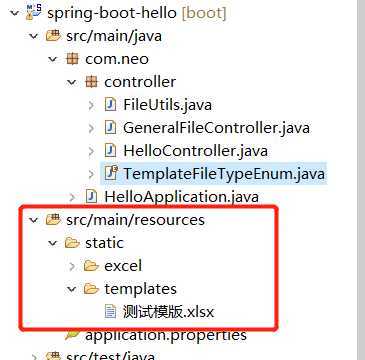The image size is (365, 360).
Task: Click the src/main/java source folder icon
Action: [x=53, y=36]
